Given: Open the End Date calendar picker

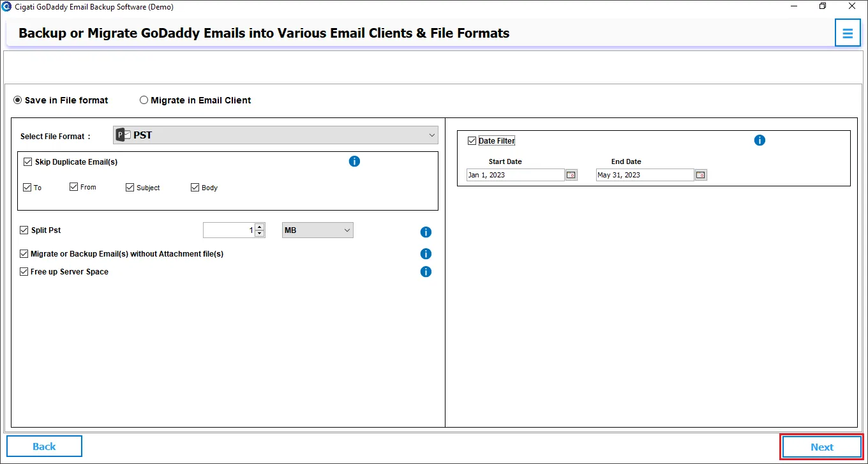Looking at the screenshot, I should 701,175.
